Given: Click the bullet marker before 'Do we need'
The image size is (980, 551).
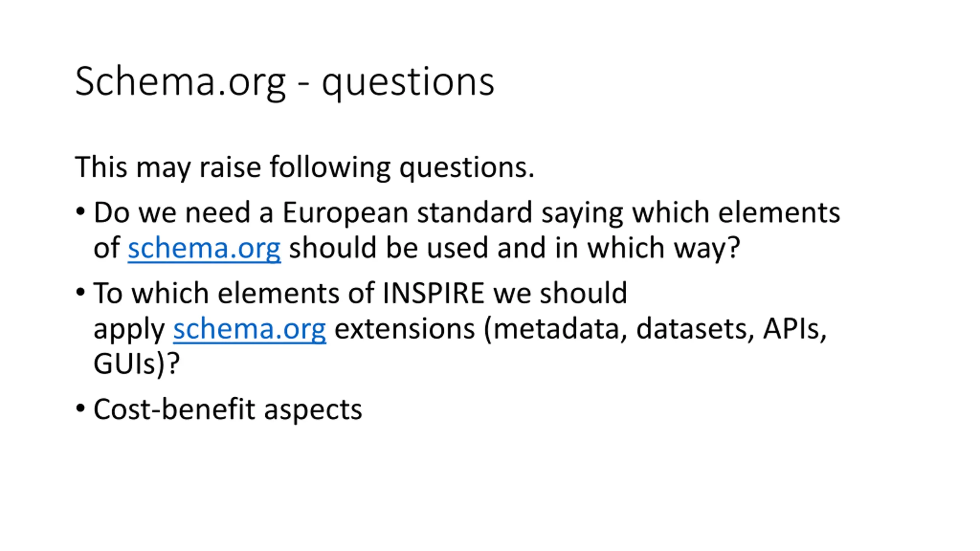Looking at the screenshot, I should (80, 211).
